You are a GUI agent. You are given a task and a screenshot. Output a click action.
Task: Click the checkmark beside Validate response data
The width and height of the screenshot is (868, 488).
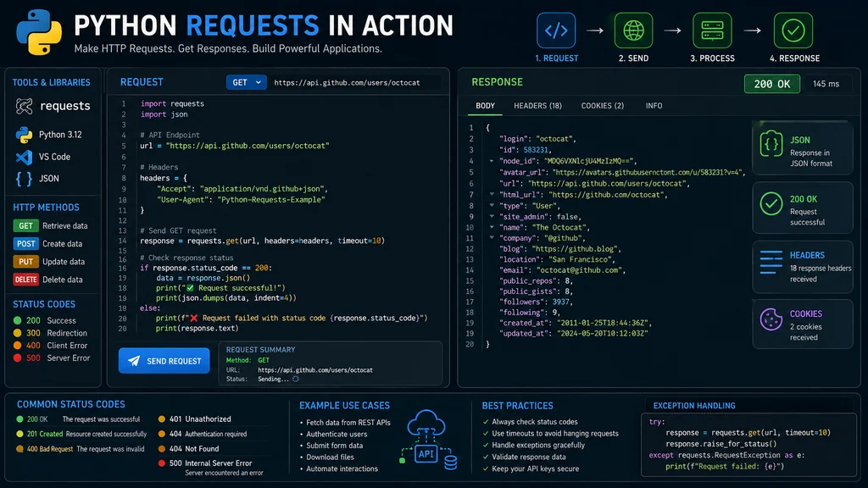point(486,457)
